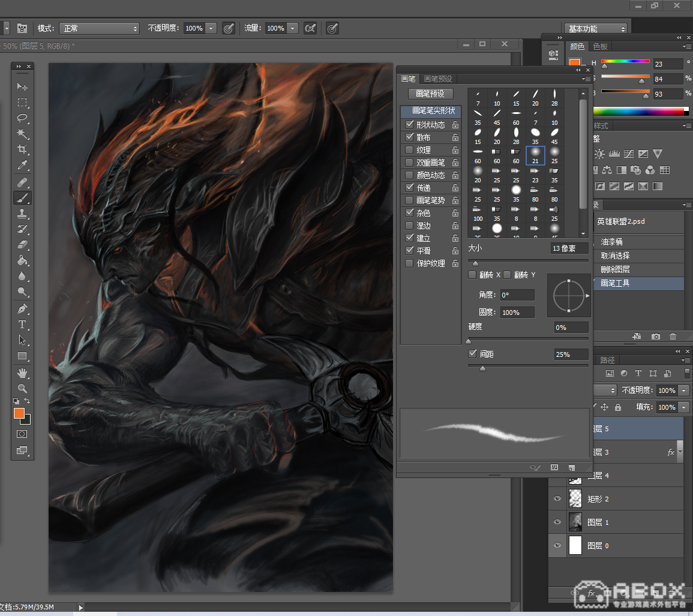Viewport: 693px width, 616px height.
Task: Select the History Brush tool
Action: click(22, 229)
